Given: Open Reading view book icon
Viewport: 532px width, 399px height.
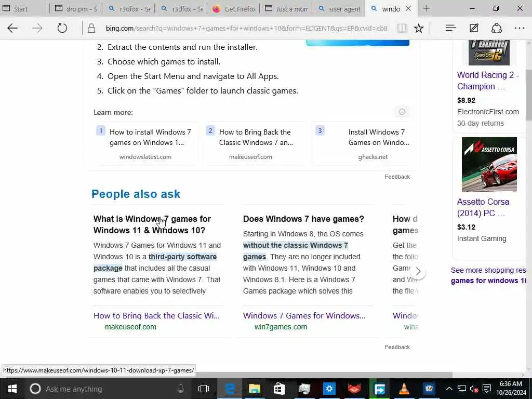Looking at the screenshot, I should [x=402, y=28].
